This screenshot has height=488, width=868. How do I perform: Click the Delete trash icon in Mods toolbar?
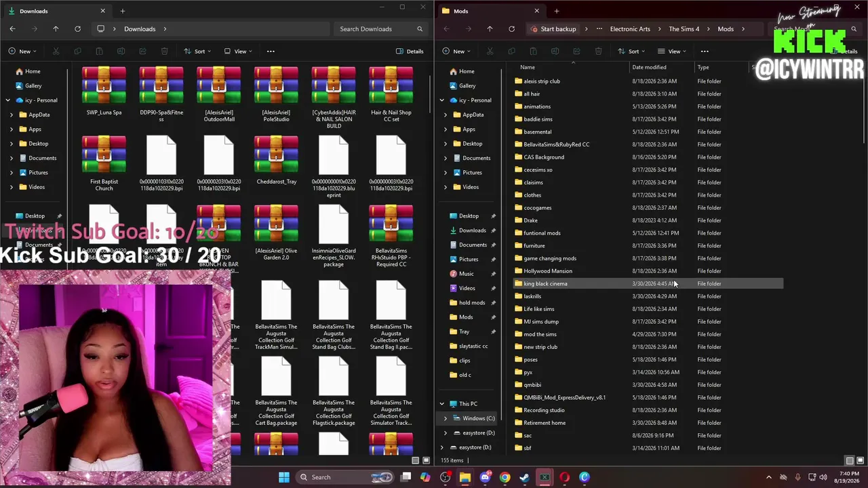[598, 52]
